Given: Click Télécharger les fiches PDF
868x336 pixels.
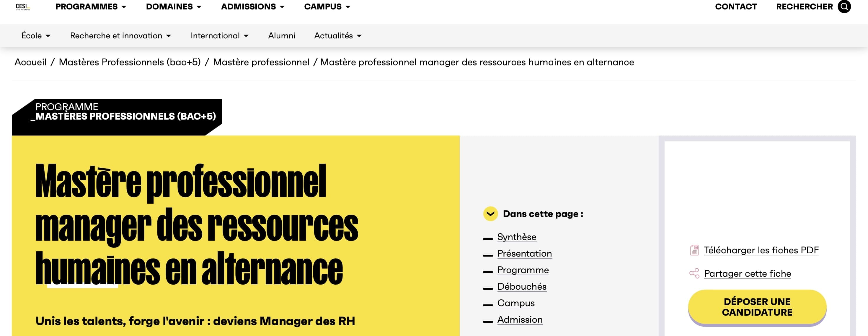Looking at the screenshot, I should (x=761, y=250).
